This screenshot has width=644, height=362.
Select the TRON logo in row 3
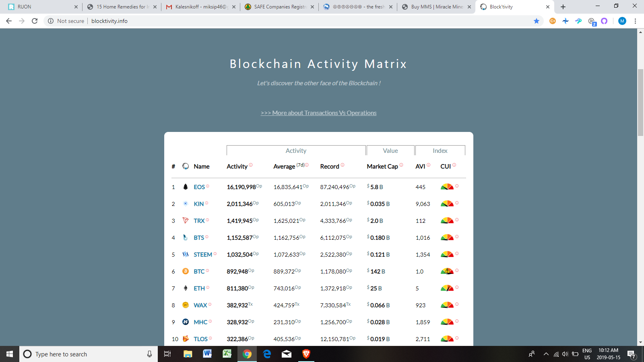(186, 220)
